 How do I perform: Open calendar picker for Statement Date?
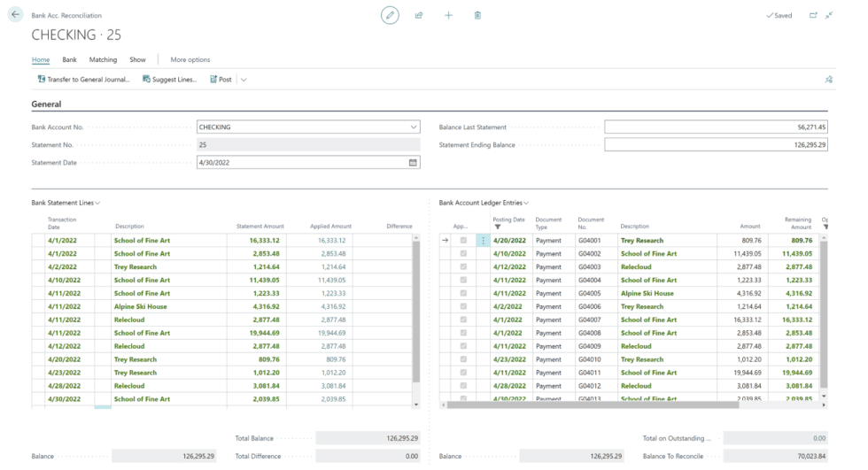tap(413, 162)
